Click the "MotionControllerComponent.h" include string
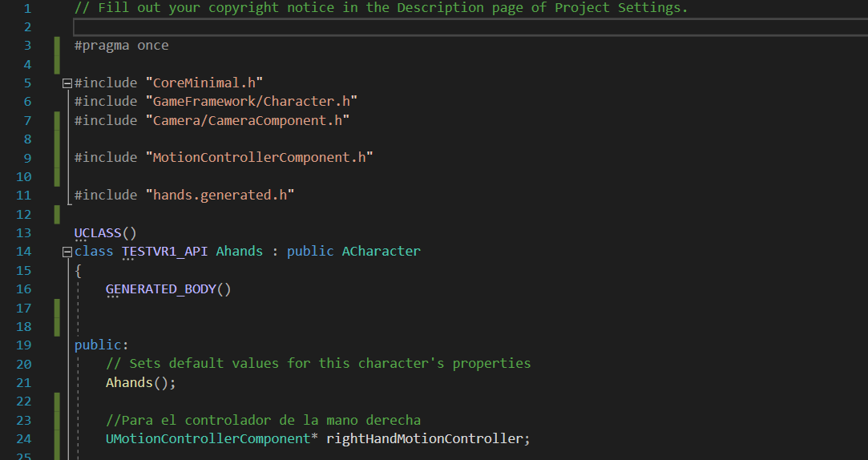This screenshot has height=460, width=868. [259, 158]
